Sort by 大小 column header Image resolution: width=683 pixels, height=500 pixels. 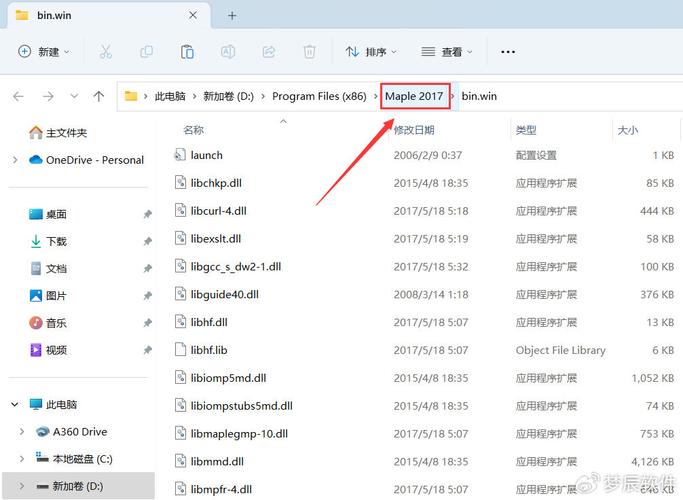pos(628,130)
